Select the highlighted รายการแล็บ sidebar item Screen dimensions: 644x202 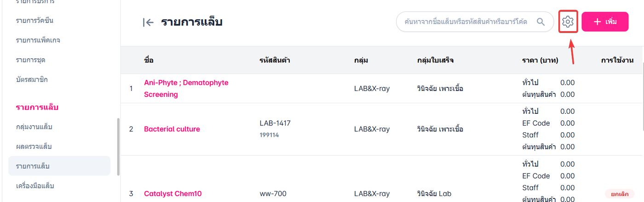pos(33,166)
